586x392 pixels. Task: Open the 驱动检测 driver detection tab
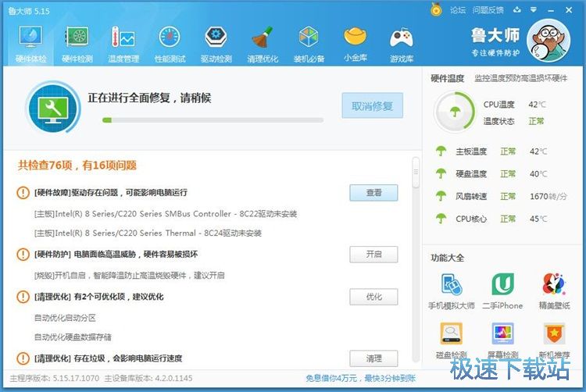tap(216, 45)
